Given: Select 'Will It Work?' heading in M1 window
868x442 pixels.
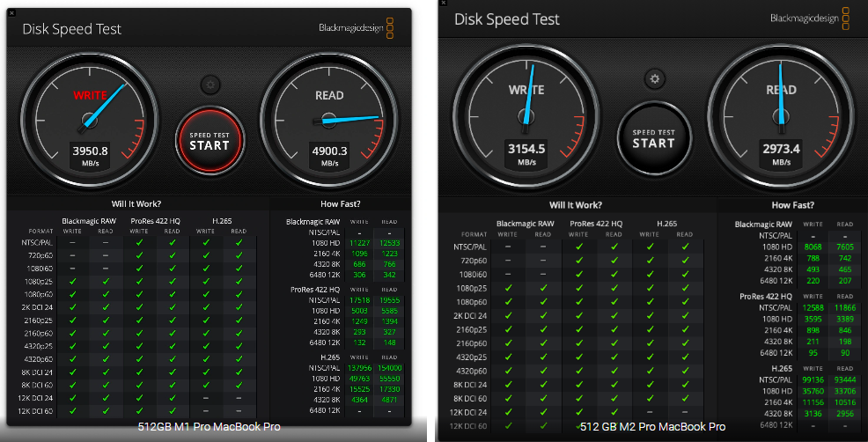Looking at the screenshot, I should tap(136, 203).
